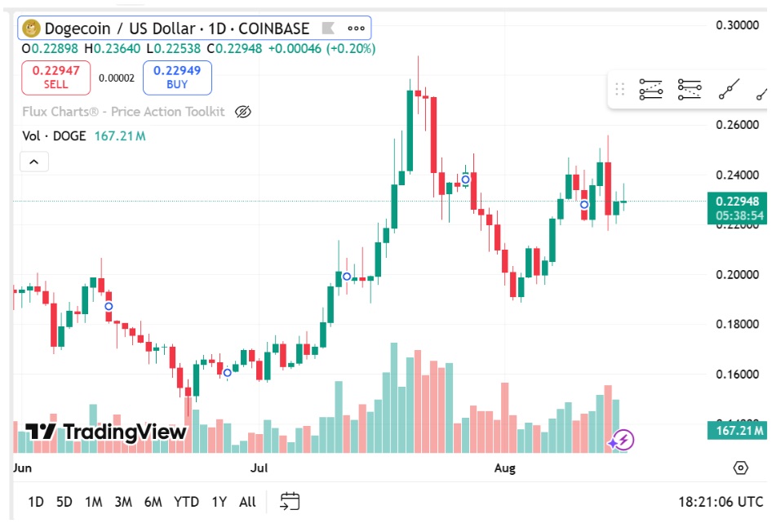Switch to the 5D timeframe

64,503
